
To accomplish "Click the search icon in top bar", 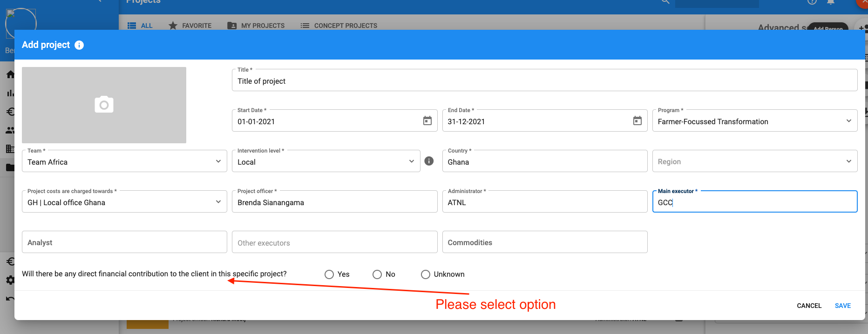I will [665, 1].
